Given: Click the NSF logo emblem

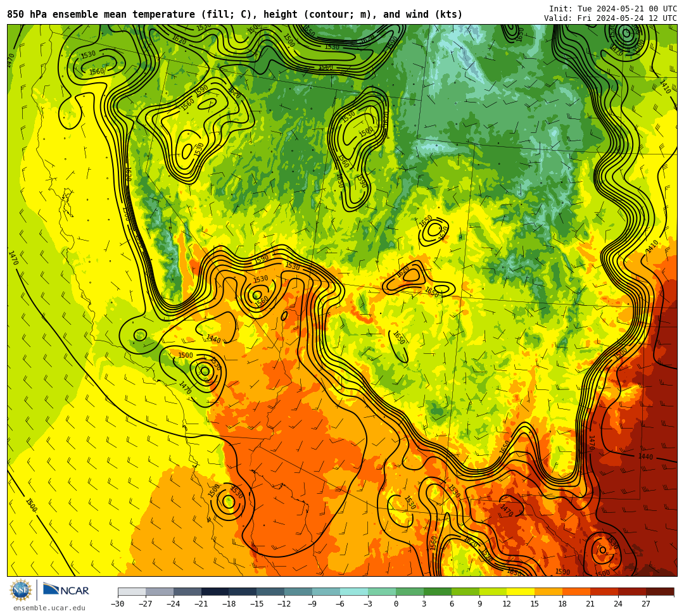Looking at the screenshot, I should point(20,591).
